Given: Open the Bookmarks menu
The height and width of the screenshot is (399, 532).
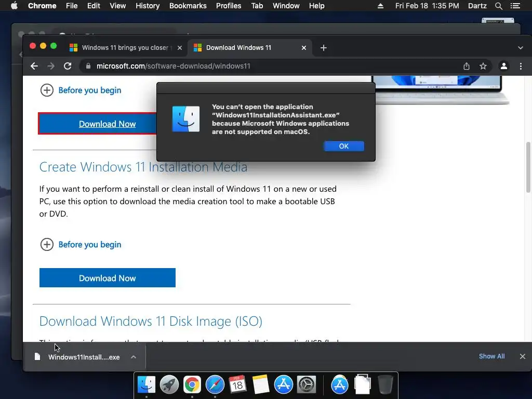Looking at the screenshot, I should coord(188,6).
